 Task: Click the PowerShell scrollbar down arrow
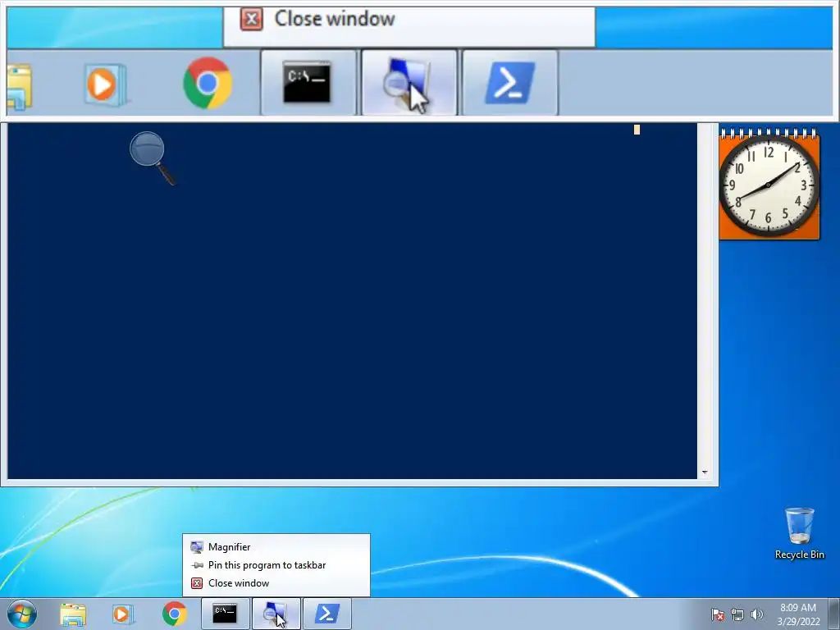pos(705,472)
